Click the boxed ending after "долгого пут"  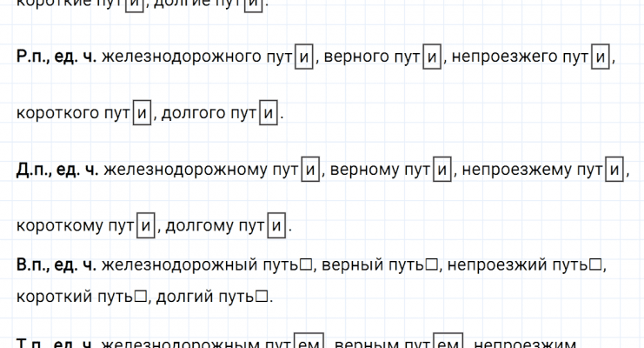pos(269,114)
